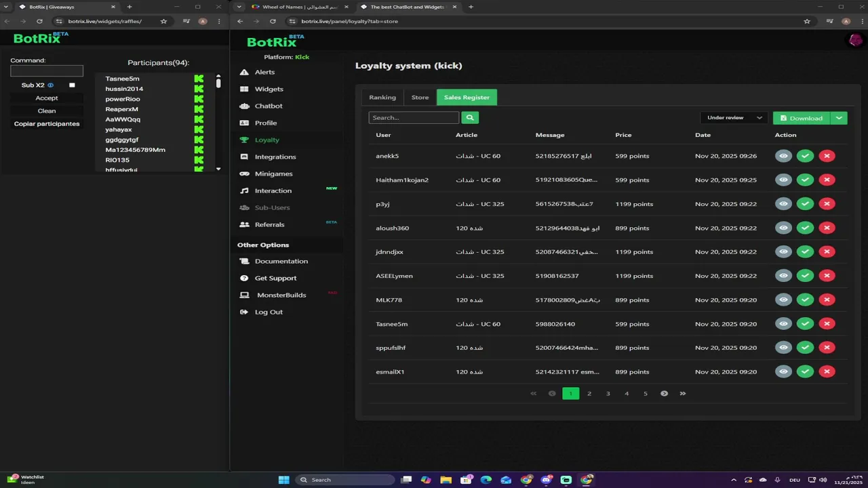The width and height of the screenshot is (868, 488).
Task: Open Interaction settings
Action: 273,190
